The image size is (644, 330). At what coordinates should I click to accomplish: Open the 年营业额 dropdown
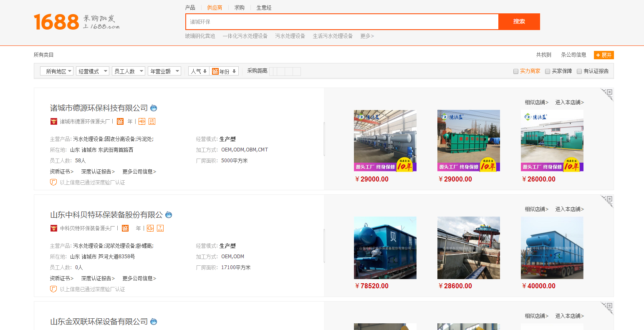tap(164, 71)
